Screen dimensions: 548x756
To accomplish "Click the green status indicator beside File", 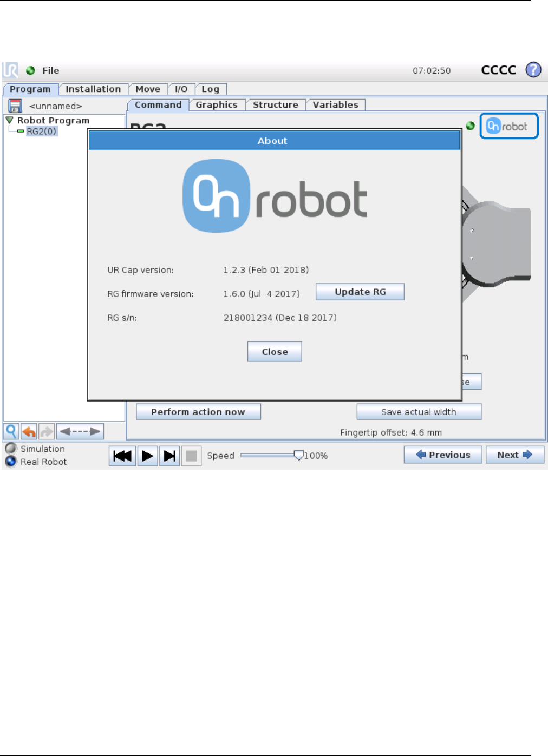I will pyautogui.click(x=30, y=70).
